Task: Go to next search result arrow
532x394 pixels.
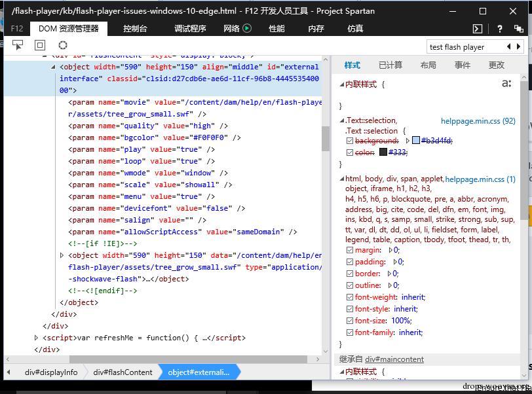Action: coord(520,46)
